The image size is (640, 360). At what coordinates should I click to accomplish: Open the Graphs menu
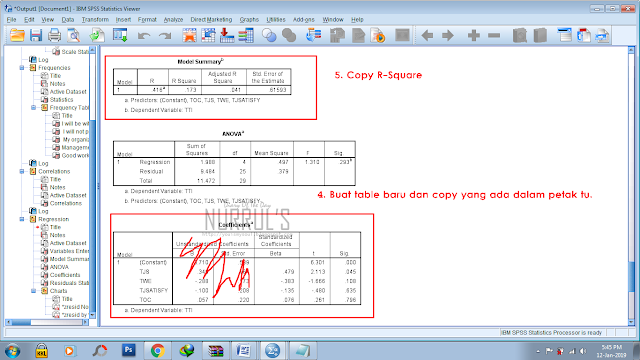(x=249, y=20)
